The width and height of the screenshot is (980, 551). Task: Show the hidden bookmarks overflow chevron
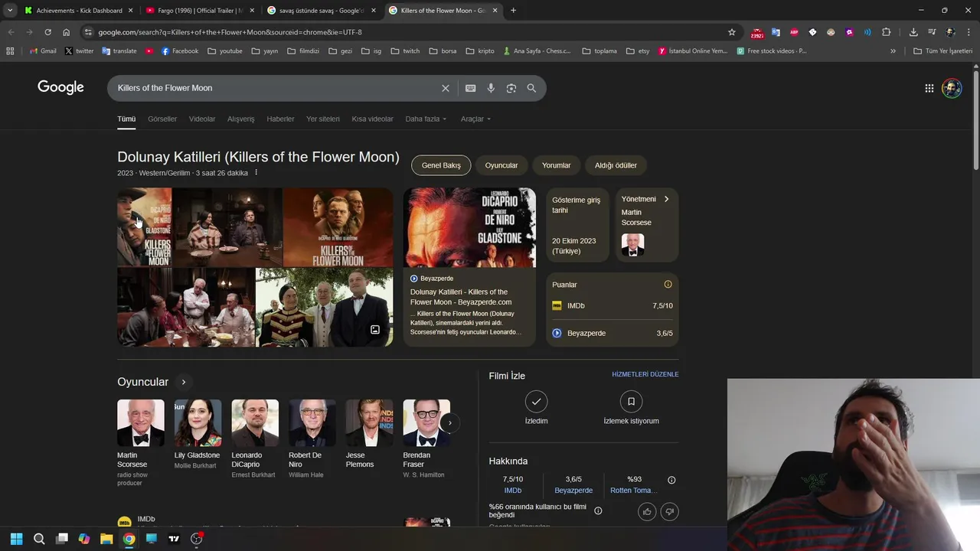coord(893,51)
